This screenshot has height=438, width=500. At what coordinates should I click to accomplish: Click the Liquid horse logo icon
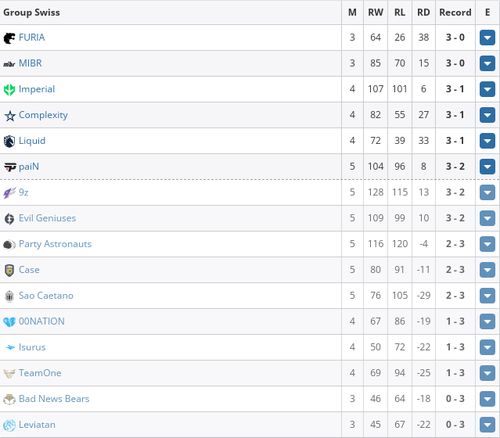(9, 141)
